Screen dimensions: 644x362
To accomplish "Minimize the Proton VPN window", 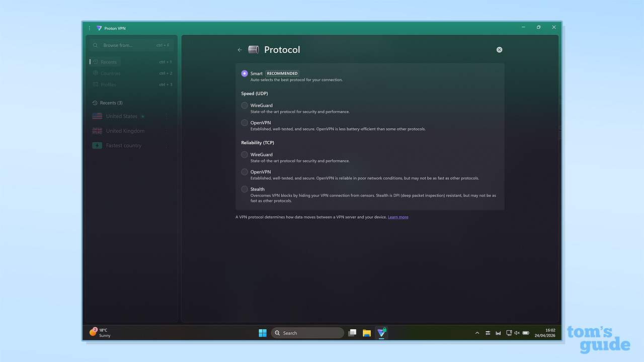I will [523, 27].
